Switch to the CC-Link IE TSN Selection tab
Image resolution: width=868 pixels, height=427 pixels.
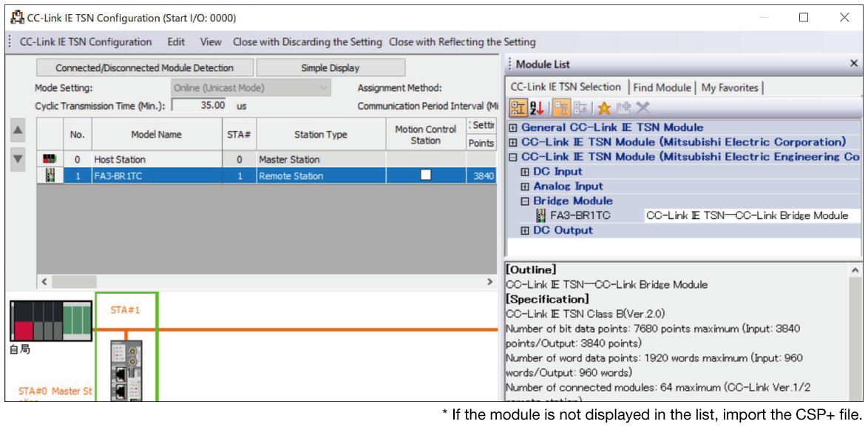coord(566,87)
